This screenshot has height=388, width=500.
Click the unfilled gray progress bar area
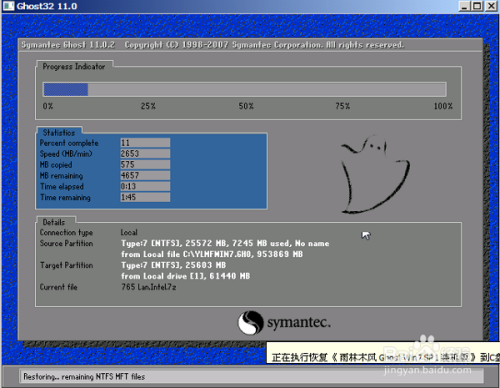267,90
